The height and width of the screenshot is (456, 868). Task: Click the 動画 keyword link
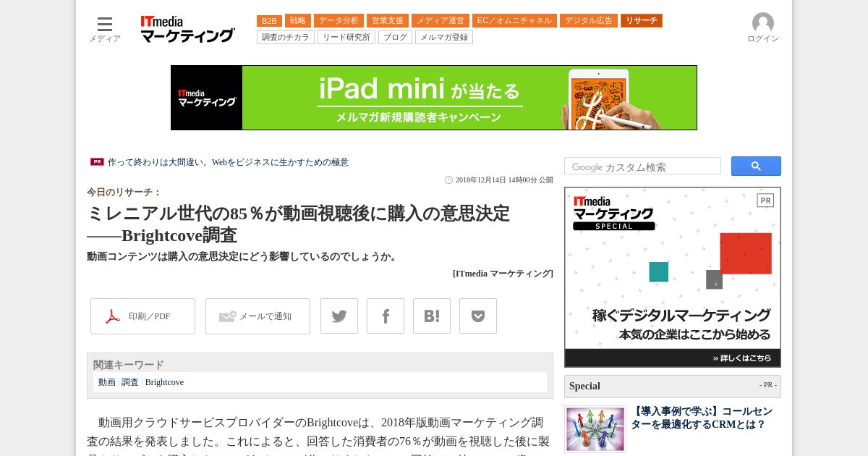click(x=107, y=382)
